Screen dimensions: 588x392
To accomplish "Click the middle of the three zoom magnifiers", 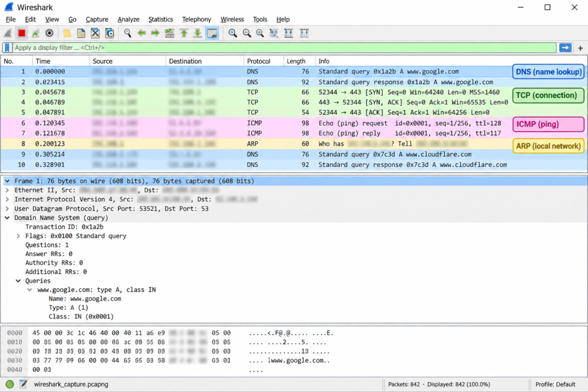I will point(246,33).
